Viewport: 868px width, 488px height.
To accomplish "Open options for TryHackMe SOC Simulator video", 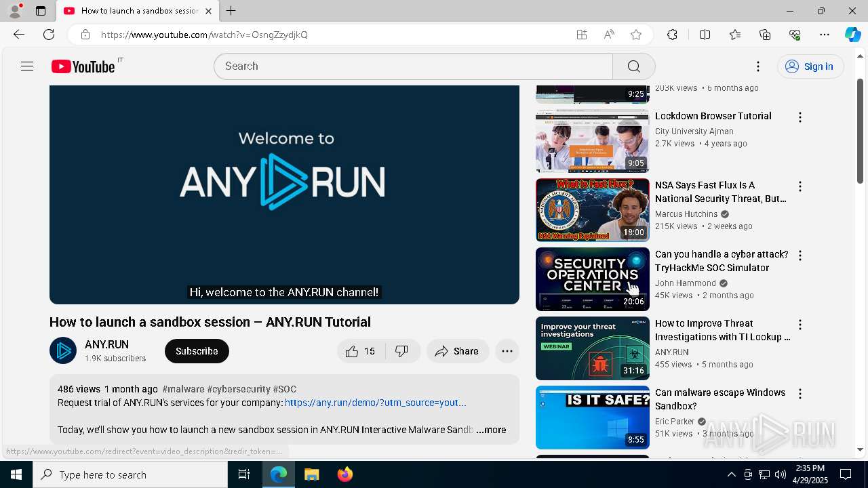I will 800,256.
